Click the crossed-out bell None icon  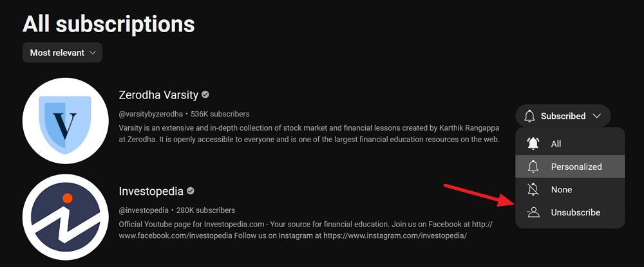coord(533,190)
